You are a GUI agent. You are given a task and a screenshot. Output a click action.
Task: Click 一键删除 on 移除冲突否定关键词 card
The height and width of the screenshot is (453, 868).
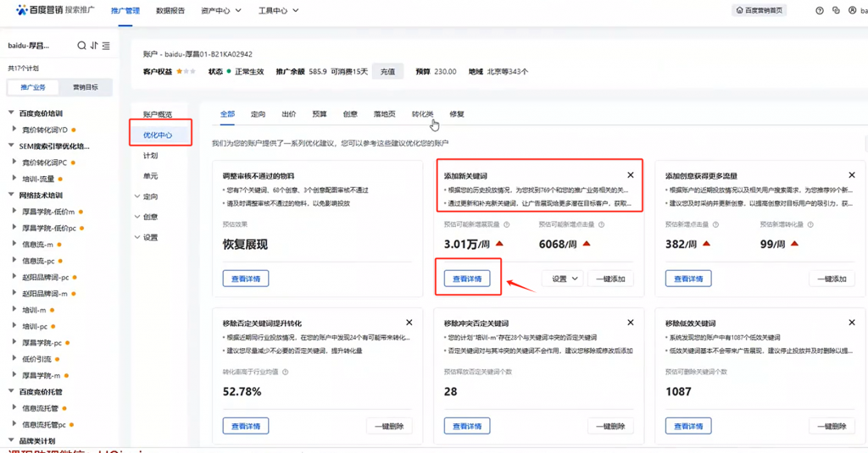(x=610, y=426)
